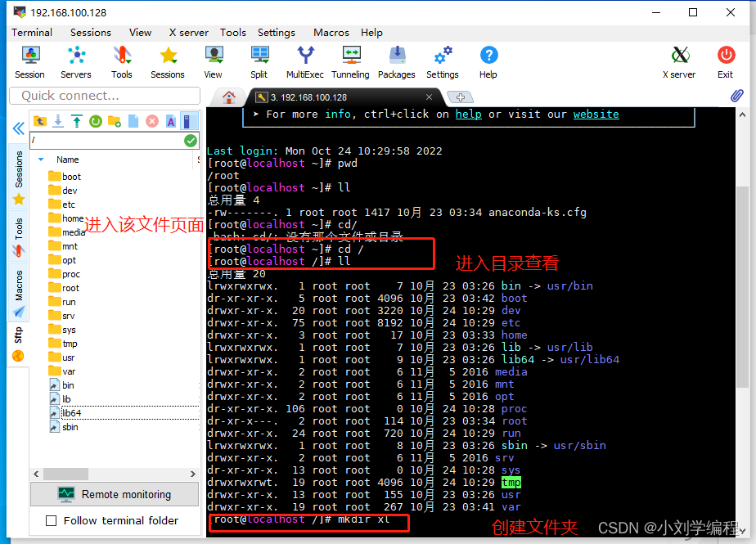The image size is (756, 544).
Task: Open the Help menu
Action: pyautogui.click(x=371, y=32)
